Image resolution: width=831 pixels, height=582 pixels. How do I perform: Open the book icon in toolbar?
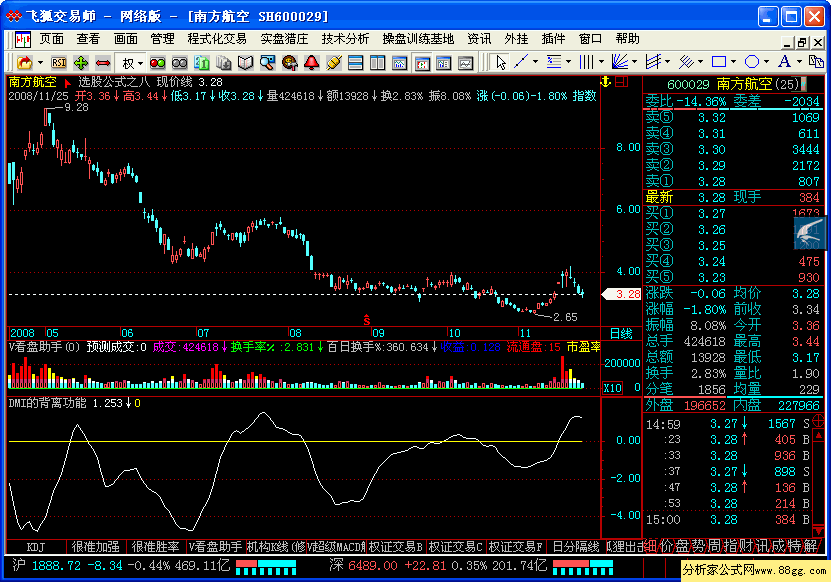(x=245, y=63)
